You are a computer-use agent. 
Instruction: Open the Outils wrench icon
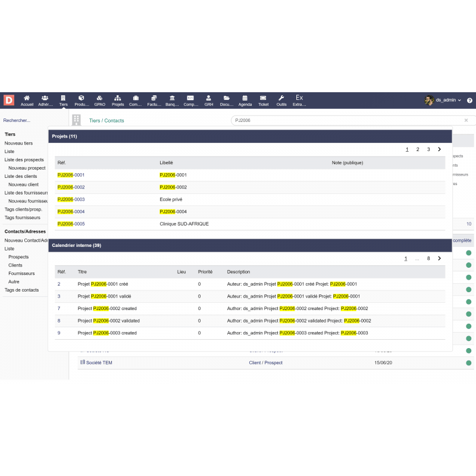point(281,100)
